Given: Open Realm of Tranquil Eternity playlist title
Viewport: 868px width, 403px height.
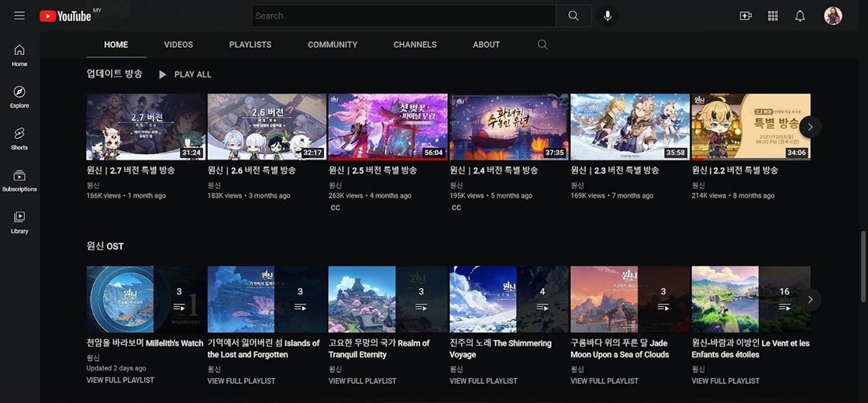Looking at the screenshot, I should coord(379,349).
